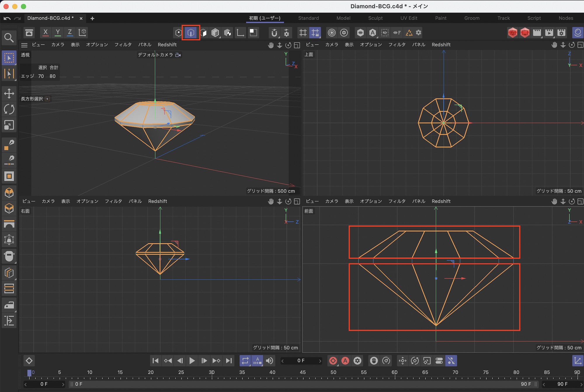
Task: Expand the 長方形選択 tool options
Action: point(48,99)
